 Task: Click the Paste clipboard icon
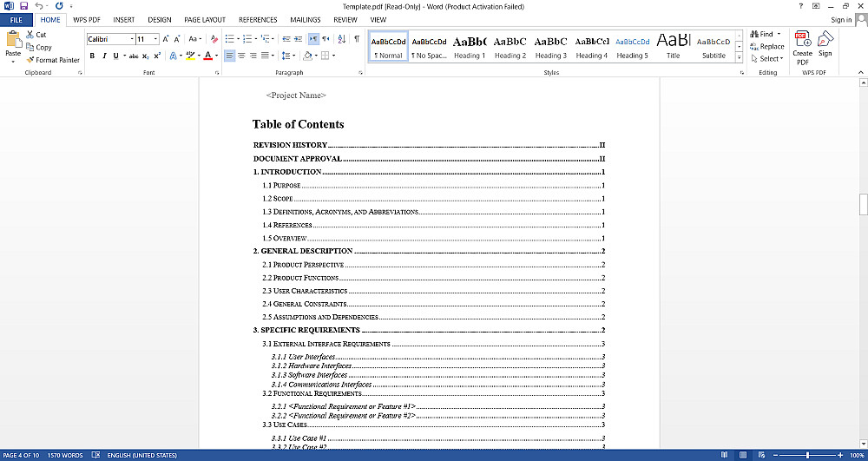point(13,40)
